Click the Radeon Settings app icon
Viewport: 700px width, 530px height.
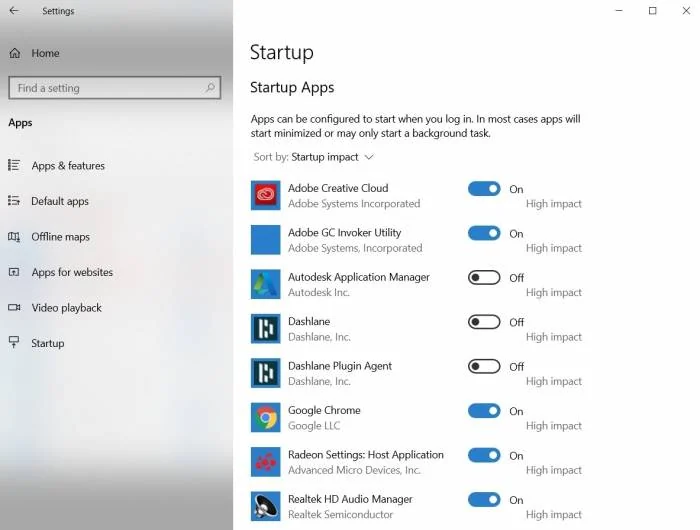click(x=266, y=462)
